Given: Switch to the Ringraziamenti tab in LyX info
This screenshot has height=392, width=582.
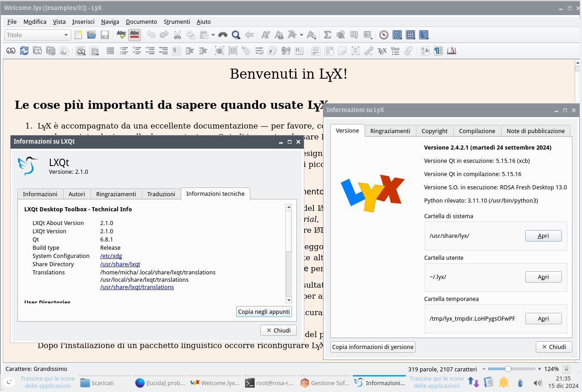Looking at the screenshot, I should click(x=390, y=131).
